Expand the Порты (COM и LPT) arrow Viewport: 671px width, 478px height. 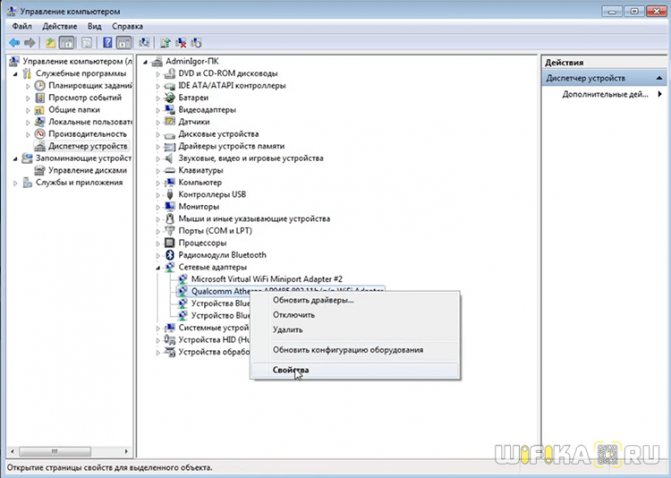pyautogui.click(x=158, y=231)
